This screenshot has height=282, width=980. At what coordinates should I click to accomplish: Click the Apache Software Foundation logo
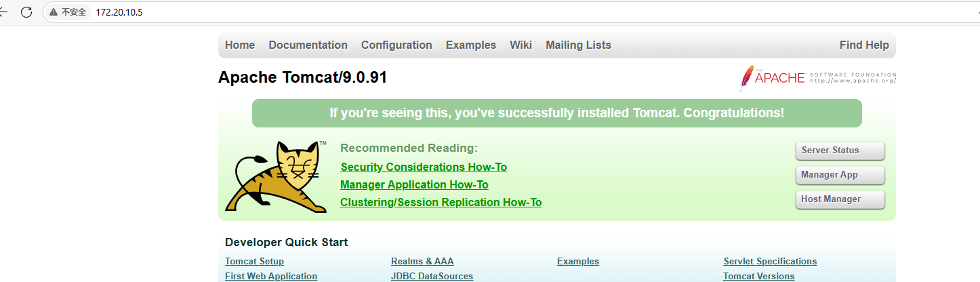818,79
